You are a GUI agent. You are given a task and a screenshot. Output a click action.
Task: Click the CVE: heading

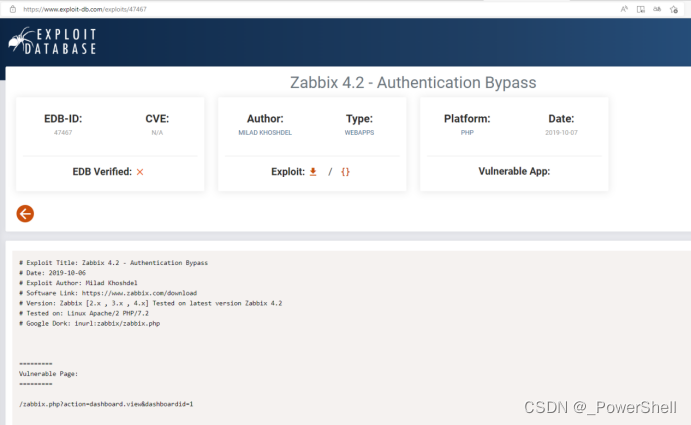point(157,119)
